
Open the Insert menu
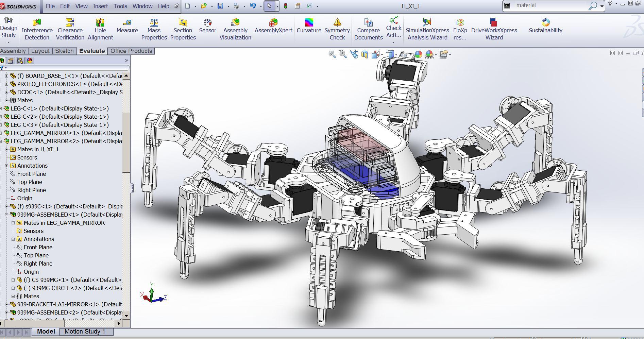click(100, 6)
